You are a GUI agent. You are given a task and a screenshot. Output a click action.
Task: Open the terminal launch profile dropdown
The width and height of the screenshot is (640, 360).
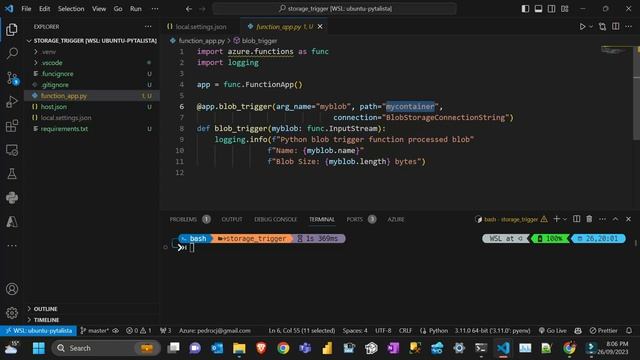click(565, 219)
